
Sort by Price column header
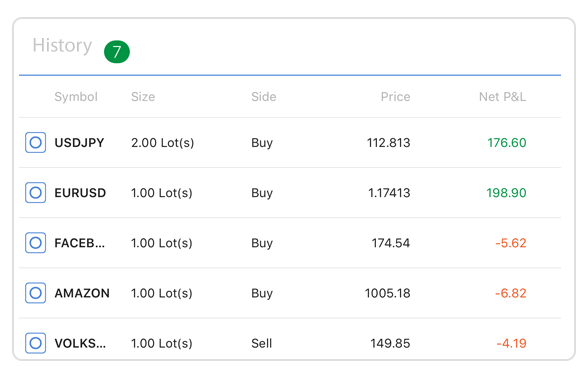(395, 97)
